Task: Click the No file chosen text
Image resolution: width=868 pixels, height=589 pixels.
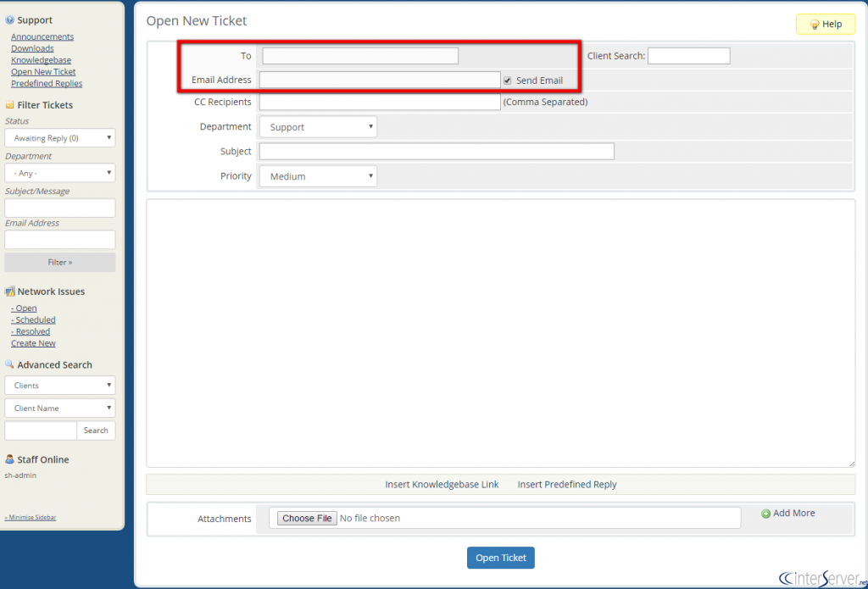Action: [x=370, y=518]
